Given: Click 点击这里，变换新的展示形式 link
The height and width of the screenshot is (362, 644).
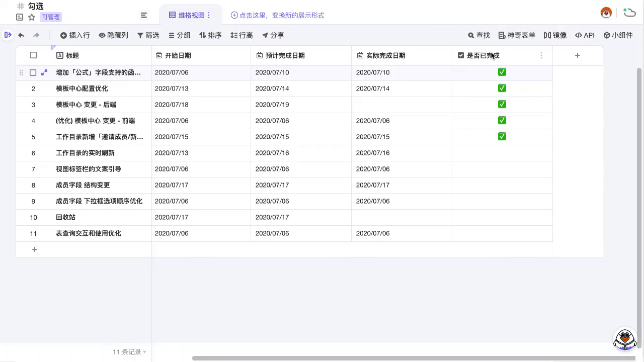Looking at the screenshot, I should pyautogui.click(x=277, y=15).
